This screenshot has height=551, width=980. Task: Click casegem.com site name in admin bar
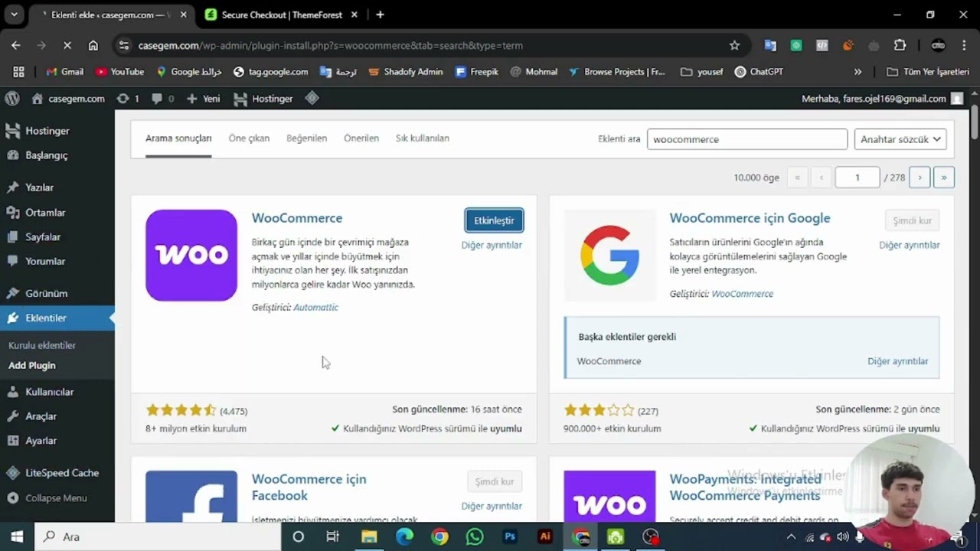coord(67,99)
